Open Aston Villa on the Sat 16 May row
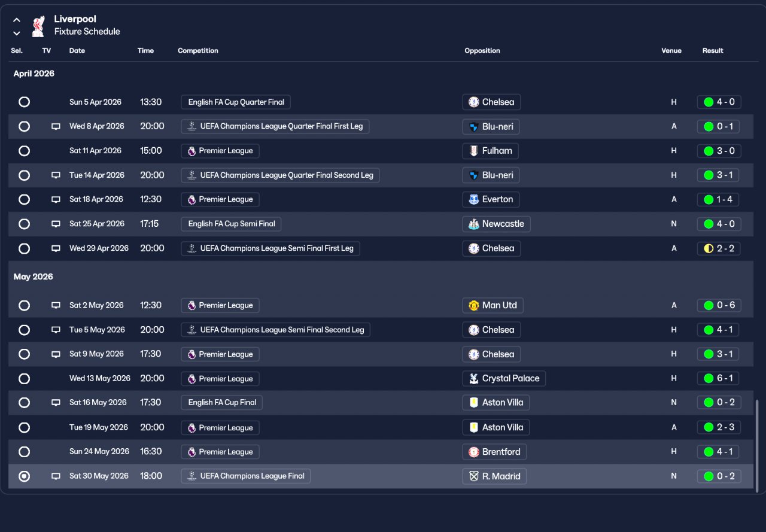Viewport: 766px width, 532px height. point(496,403)
